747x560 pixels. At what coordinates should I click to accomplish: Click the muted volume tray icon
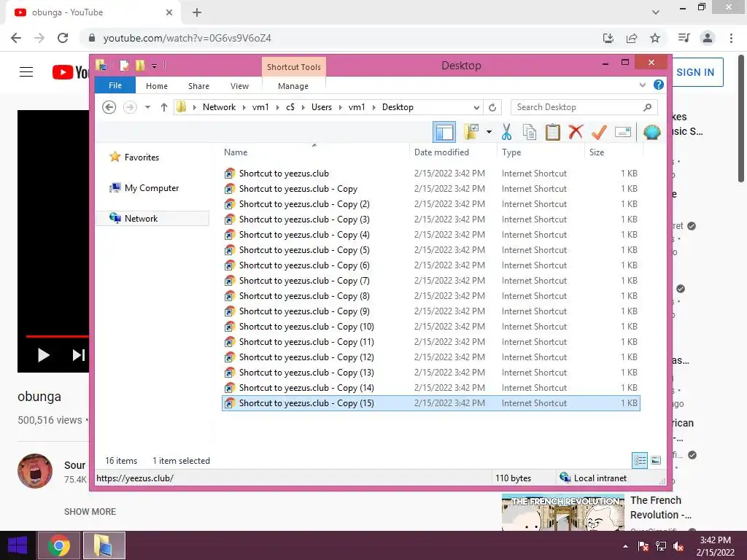(678, 546)
